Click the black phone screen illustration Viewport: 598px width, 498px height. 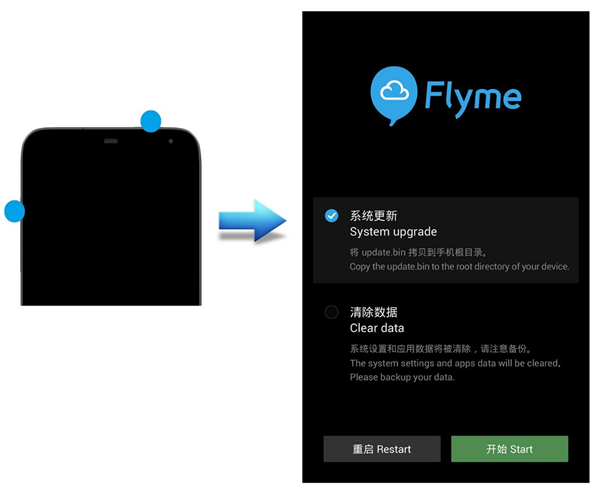(111, 217)
